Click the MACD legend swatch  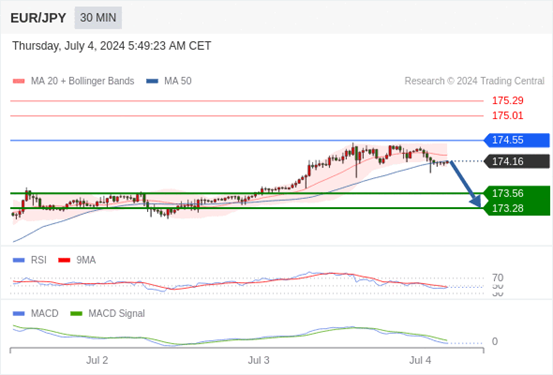[19, 313]
